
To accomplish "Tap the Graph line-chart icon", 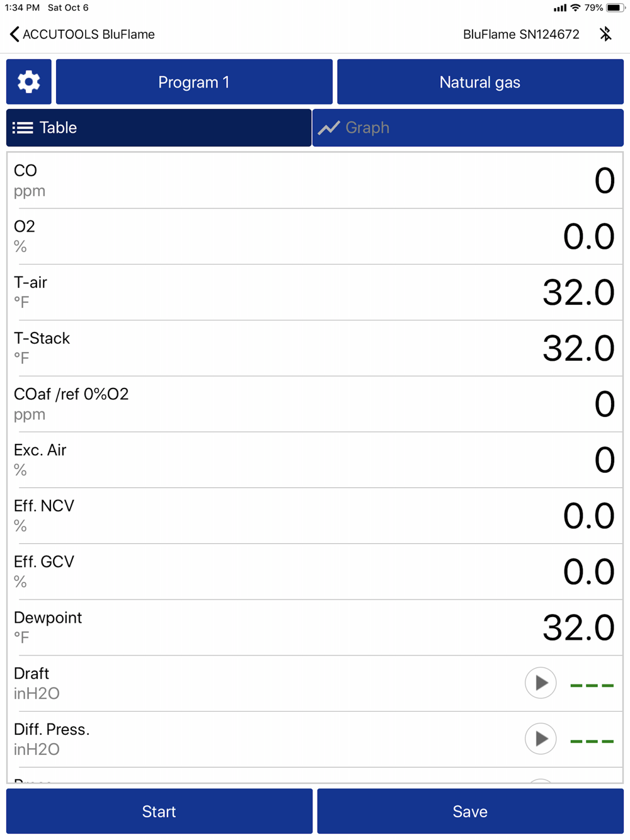I will pos(329,128).
